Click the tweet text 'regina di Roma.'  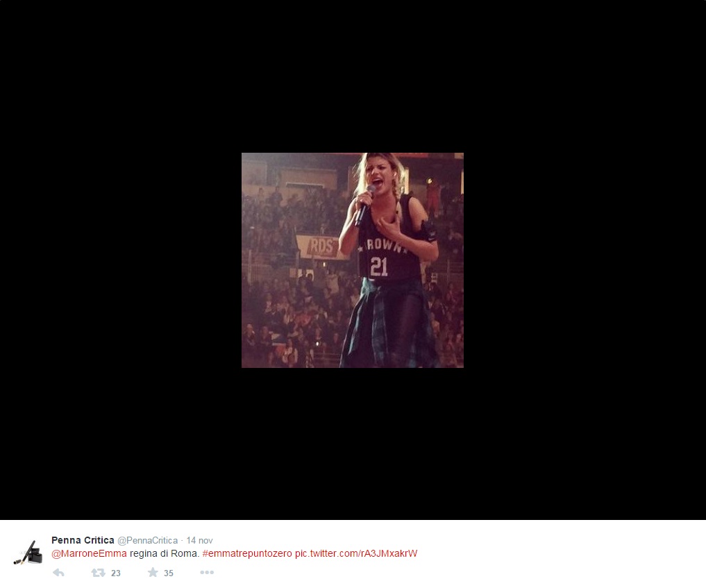(x=165, y=554)
